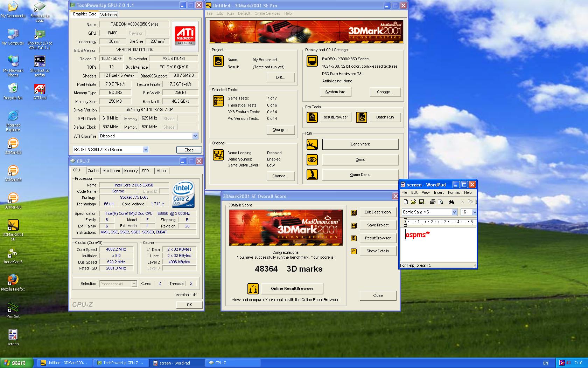Click the Start button on taskbar

[x=17, y=363]
